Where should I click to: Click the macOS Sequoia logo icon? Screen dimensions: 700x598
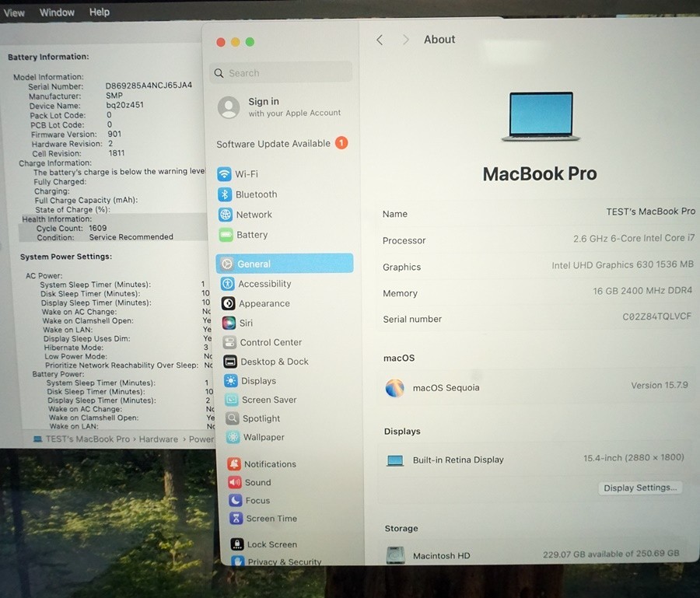pos(394,388)
